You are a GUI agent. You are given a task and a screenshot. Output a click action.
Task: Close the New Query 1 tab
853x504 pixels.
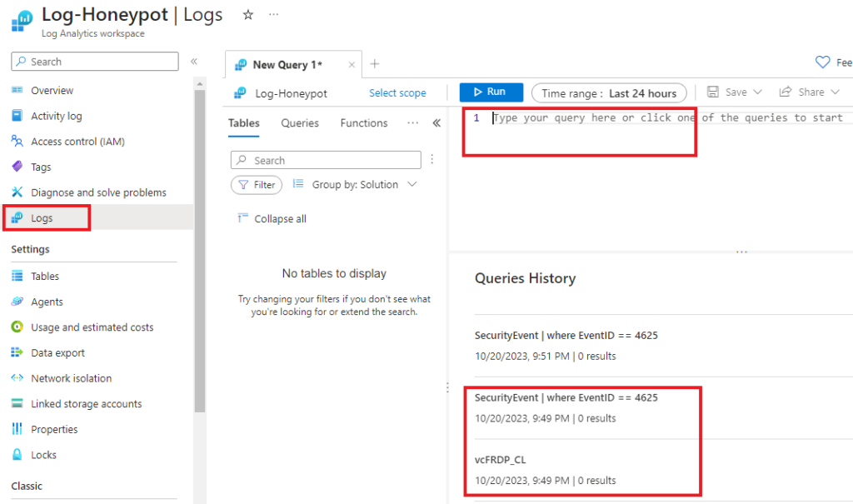click(x=352, y=65)
